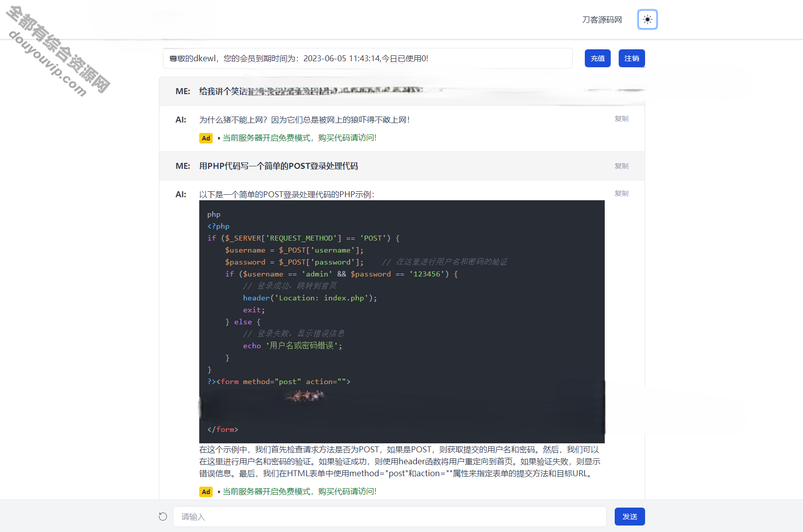Screen dimensions: 803x532
Task: Click the header('Location: index.php') code line
Action: 310,298
